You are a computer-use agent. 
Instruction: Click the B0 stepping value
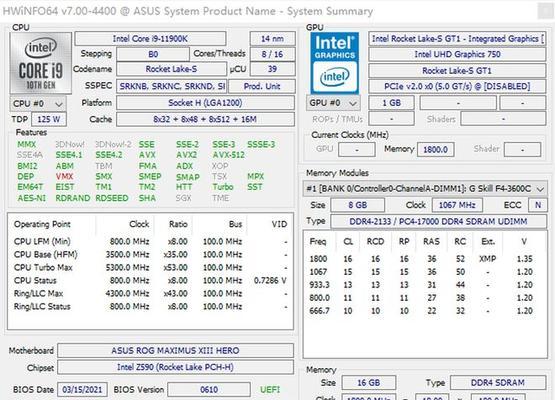[153, 54]
